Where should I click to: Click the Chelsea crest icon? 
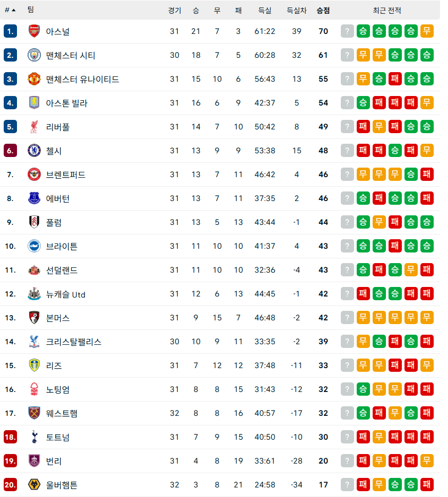[34, 150]
